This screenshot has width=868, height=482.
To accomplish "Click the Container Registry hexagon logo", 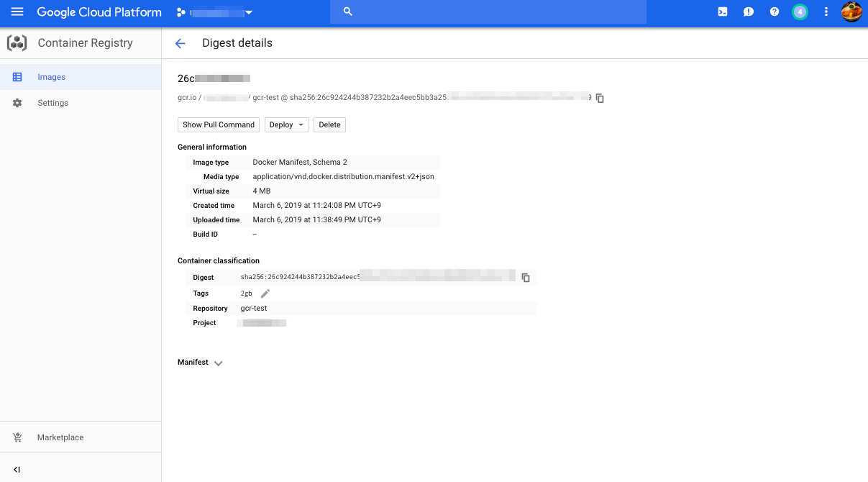I will 17,42.
